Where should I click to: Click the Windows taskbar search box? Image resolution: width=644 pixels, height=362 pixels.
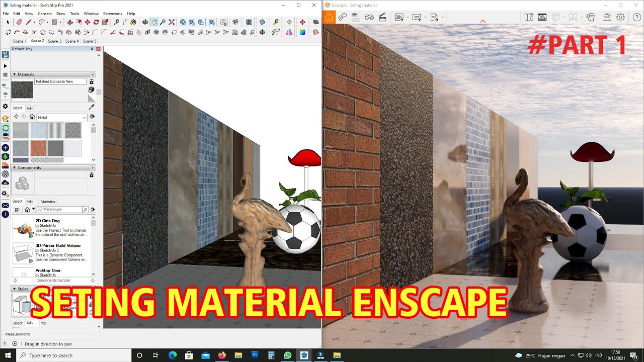point(73,355)
